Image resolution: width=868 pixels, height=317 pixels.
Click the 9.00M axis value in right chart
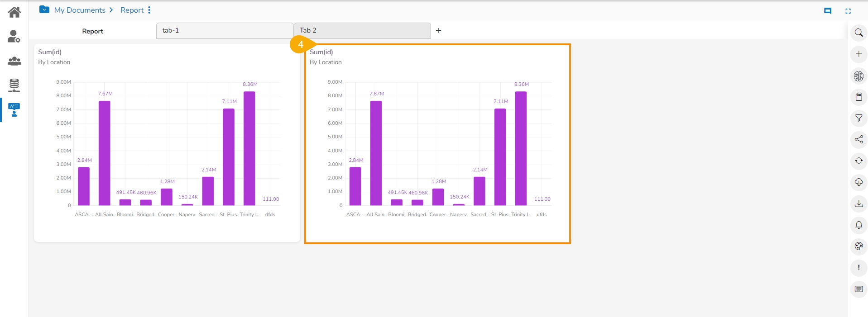coord(335,82)
